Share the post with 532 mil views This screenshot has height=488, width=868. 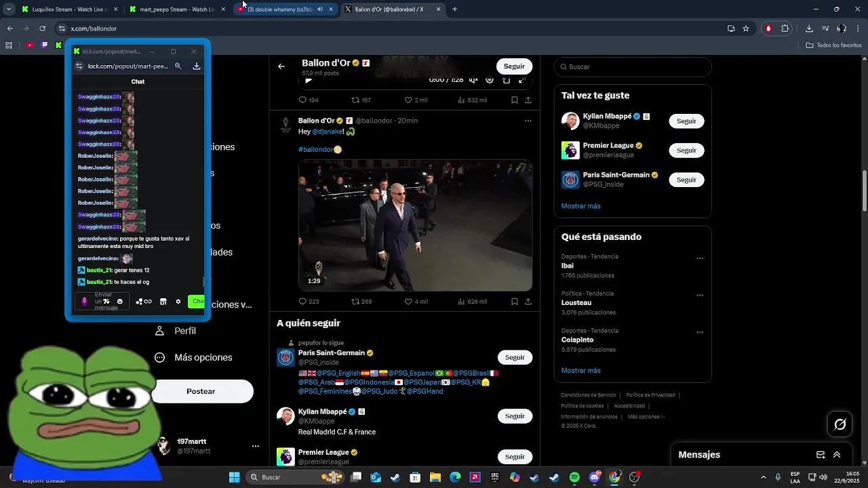[x=528, y=100]
